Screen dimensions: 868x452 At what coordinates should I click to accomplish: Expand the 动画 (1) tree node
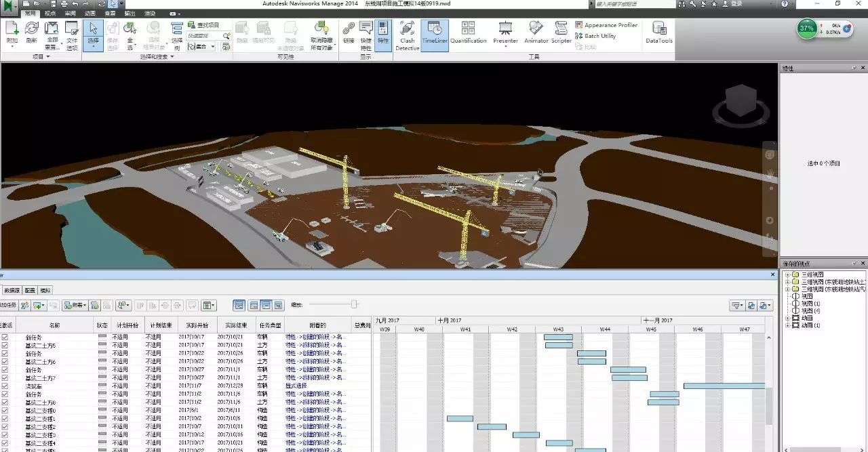click(787, 325)
